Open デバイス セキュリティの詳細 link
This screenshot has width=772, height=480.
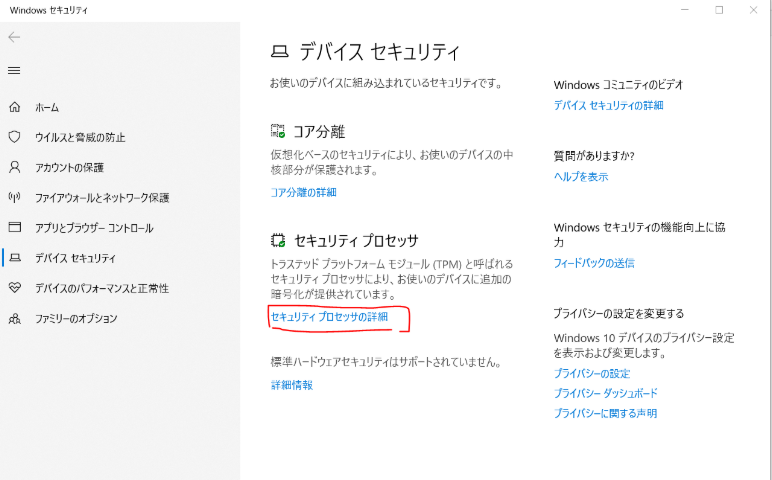click(x=608, y=105)
